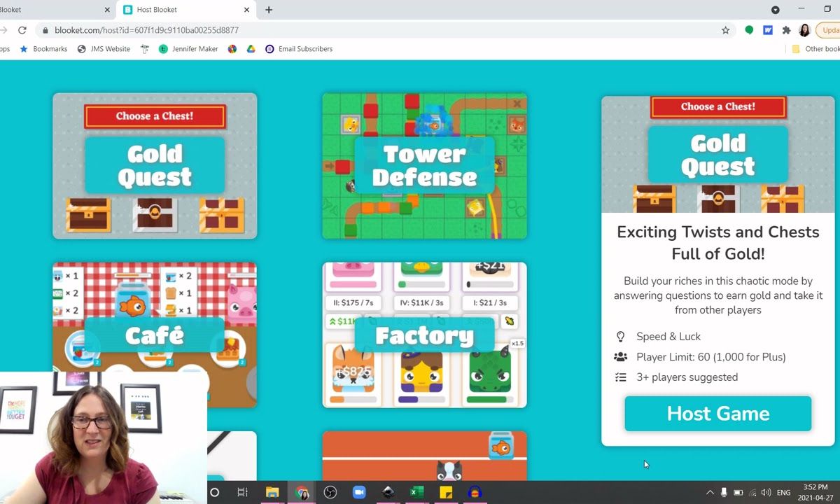This screenshot has height=504, width=840.
Task: Click the Update button in Chrome toolbar
Action: click(829, 30)
